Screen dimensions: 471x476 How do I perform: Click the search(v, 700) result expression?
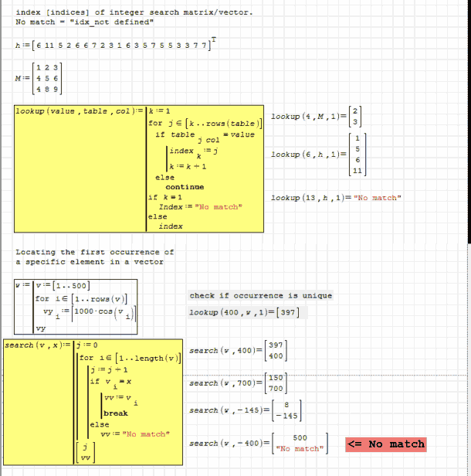pos(235,383)
